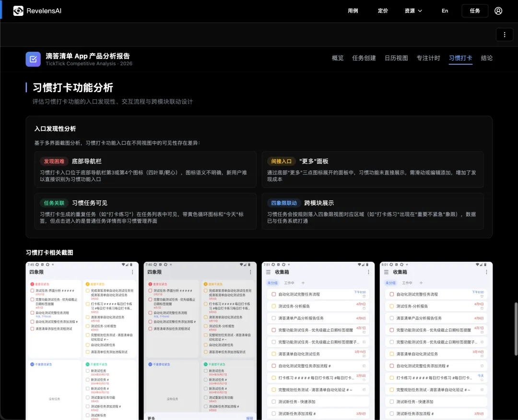Click the green 不重要不紧急 quadrant icon in the 7:40 screenshot

[205, 364]
